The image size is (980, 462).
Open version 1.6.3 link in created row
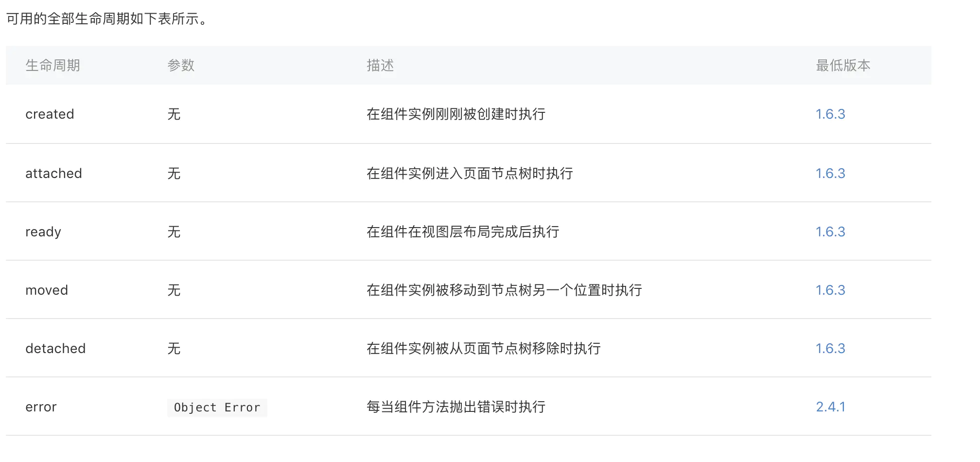830,114
